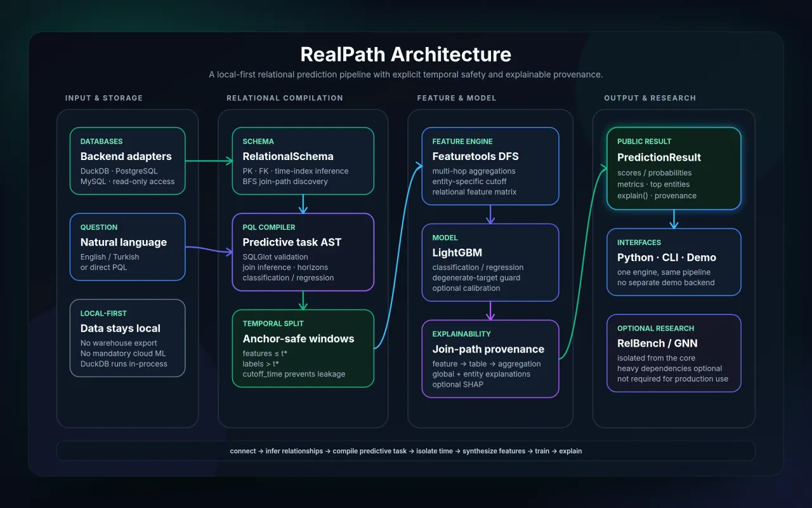Click 'heavy dependencies optional' text
The image size is (812, 508).
(670, 368)
